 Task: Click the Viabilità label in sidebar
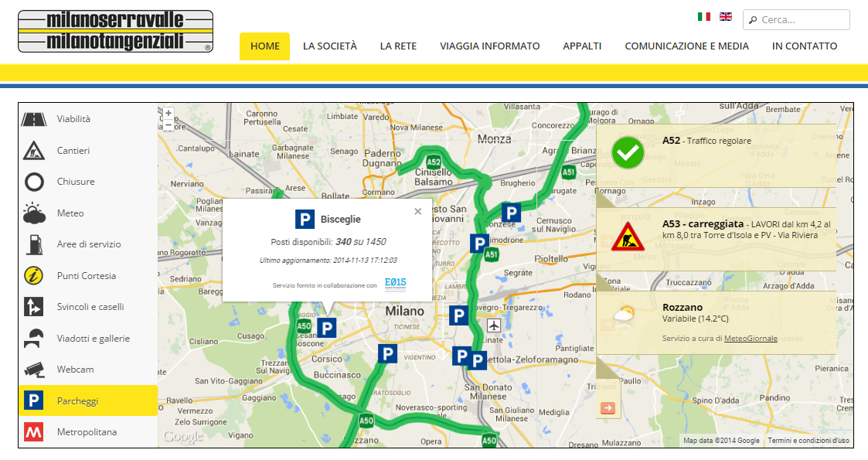click(x=73, y=119)
